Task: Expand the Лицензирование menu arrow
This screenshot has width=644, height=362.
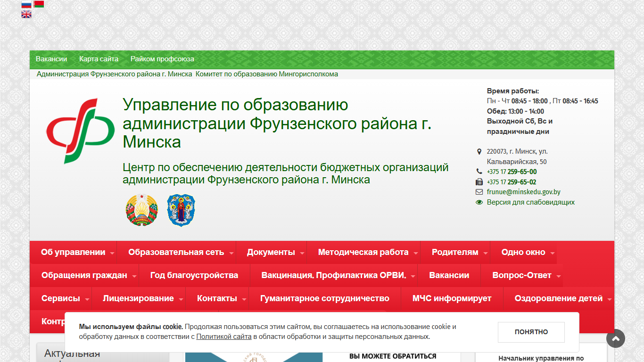Action: click(x=181, y=299)
